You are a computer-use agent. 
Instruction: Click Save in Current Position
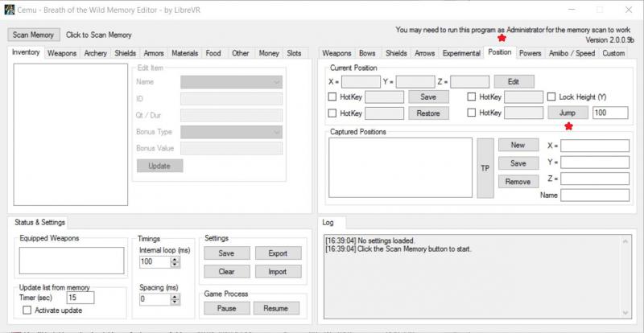pyautogui.click(x=428, y=97)
